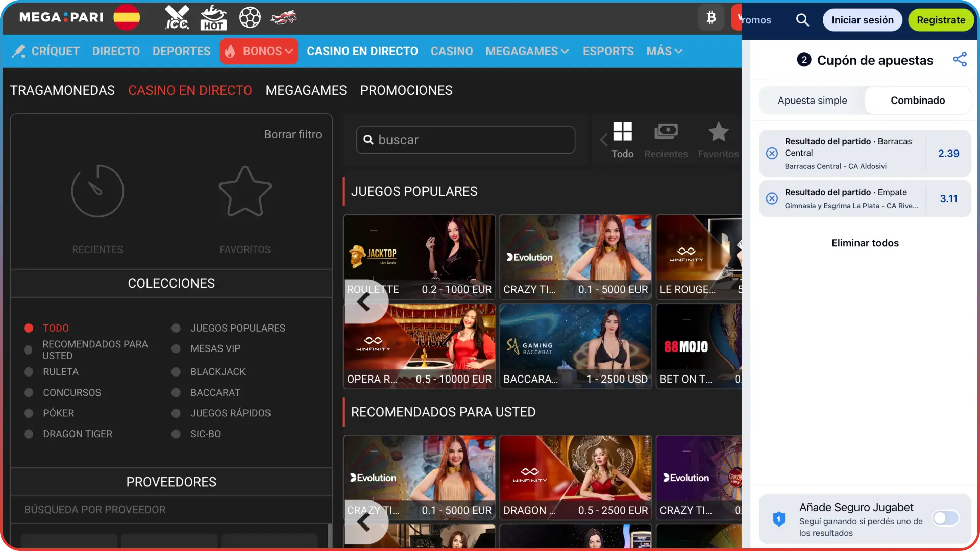Open the red airplane game icon
Image resolution: width=980 pixels, height=551 pixels.
tap(283, 18)
